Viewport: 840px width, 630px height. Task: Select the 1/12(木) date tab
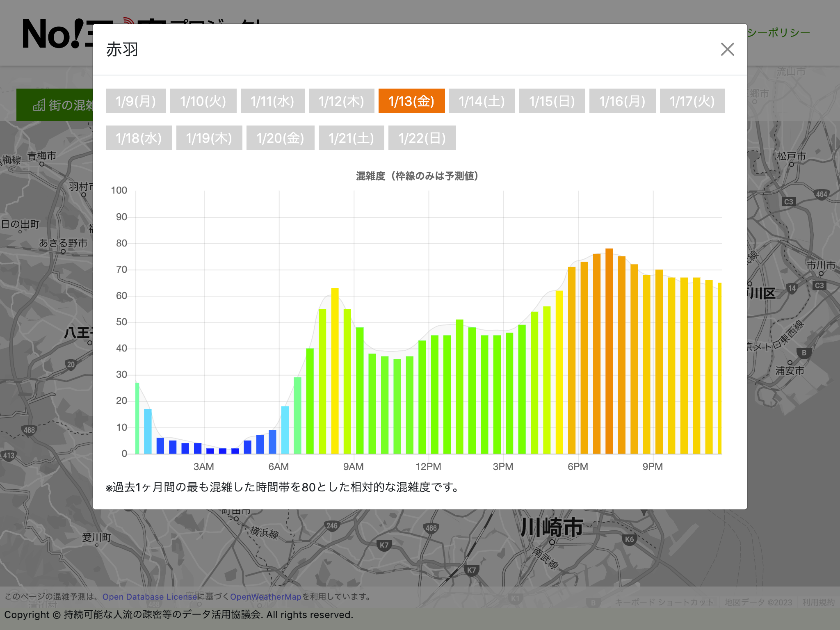point(341,101)
